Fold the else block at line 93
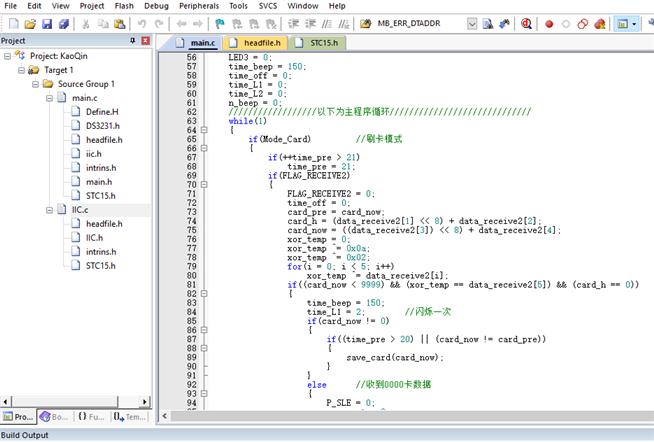The width and height of the screenshot is (654, 442). click(x=204, y=394)
